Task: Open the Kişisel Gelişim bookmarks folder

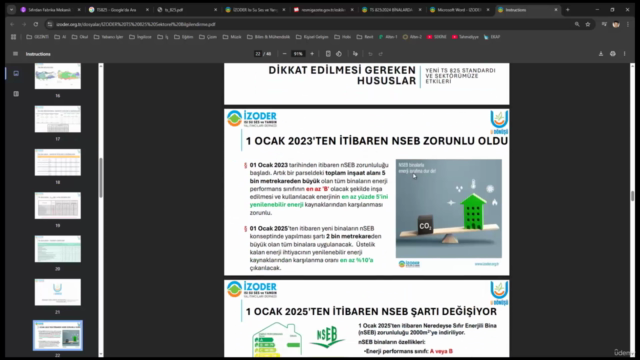Action: tap(312, 37)
